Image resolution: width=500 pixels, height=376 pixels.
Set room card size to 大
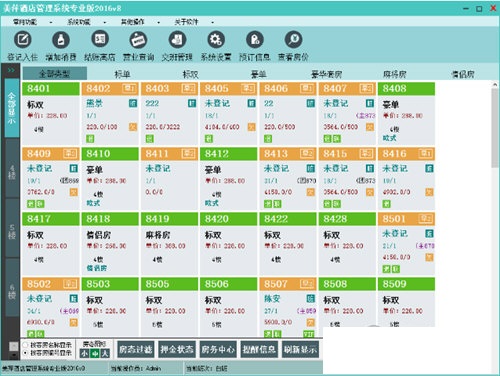coord(105,353)
